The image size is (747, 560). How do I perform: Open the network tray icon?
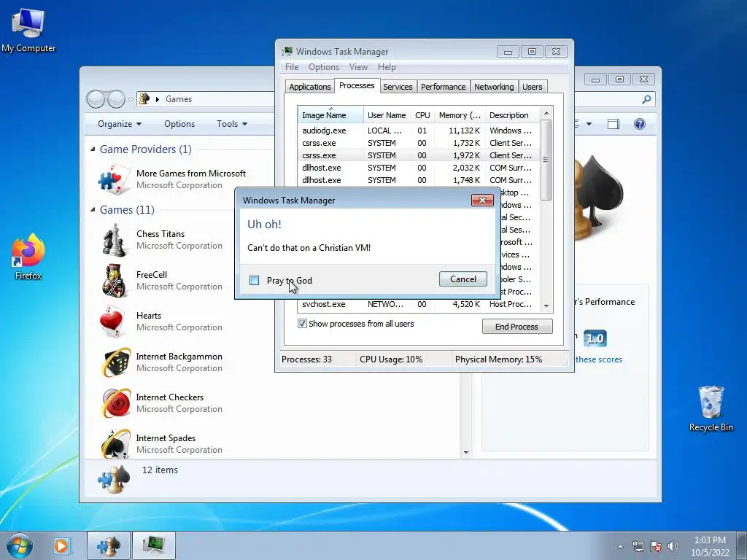[x=638, y=546]
